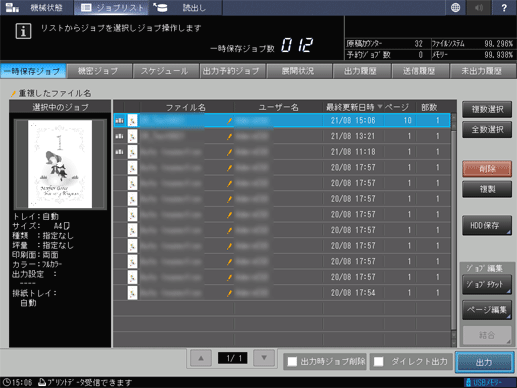Click the ユーザー名 column header
Screen dimensions: 517x388
point(278,107)
